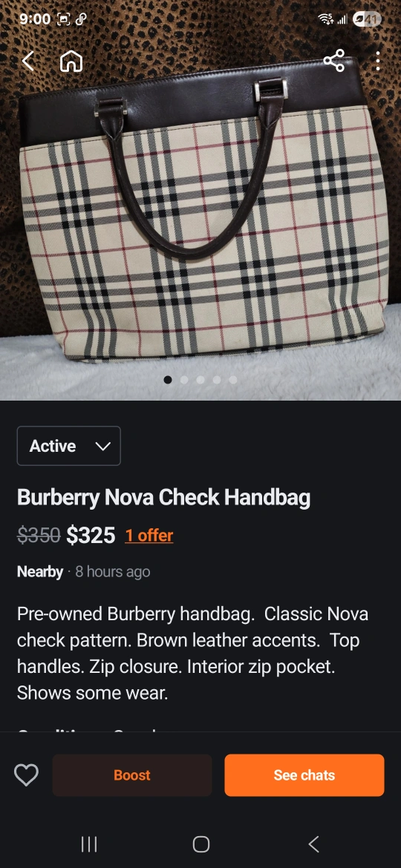Select the third photo indicator dot

(200, 380)
